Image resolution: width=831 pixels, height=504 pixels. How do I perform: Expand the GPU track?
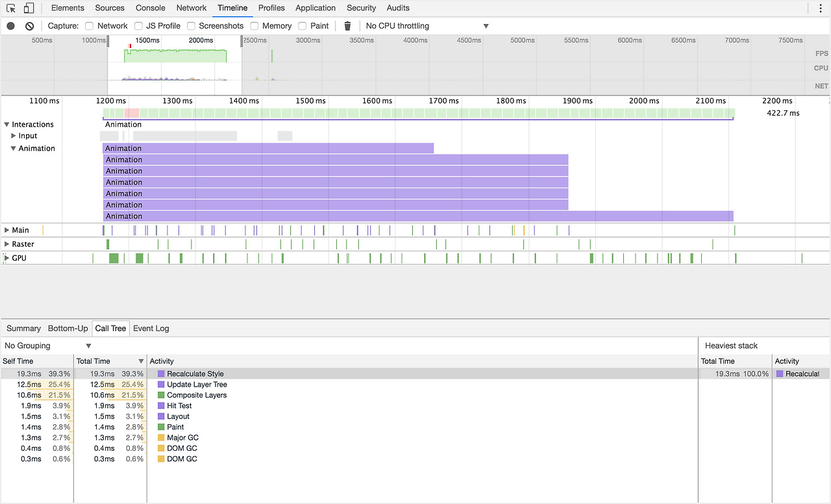click(x=7, y=258)
